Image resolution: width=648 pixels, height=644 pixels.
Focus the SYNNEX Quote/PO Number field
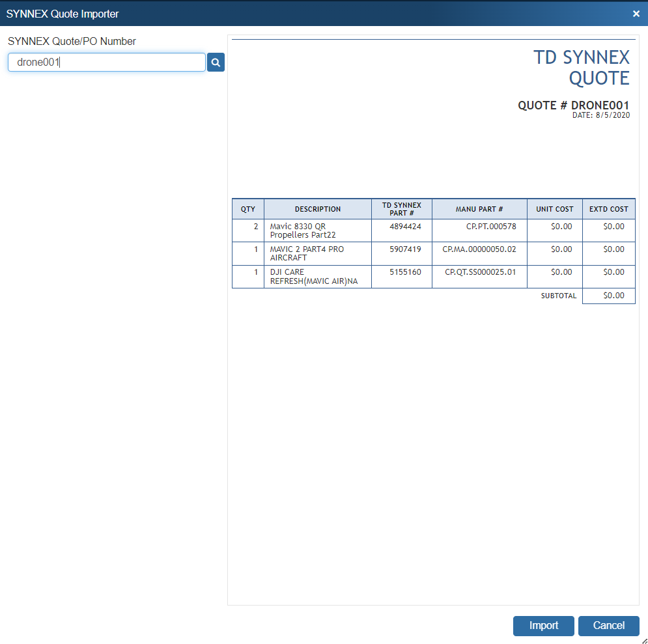click(107, 63)
